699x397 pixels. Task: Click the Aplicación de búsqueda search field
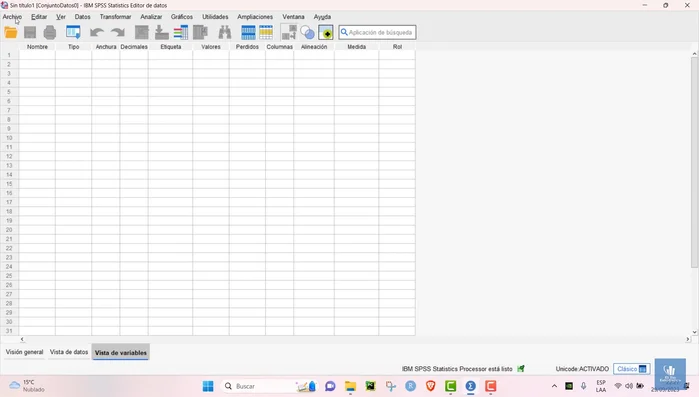377,33
